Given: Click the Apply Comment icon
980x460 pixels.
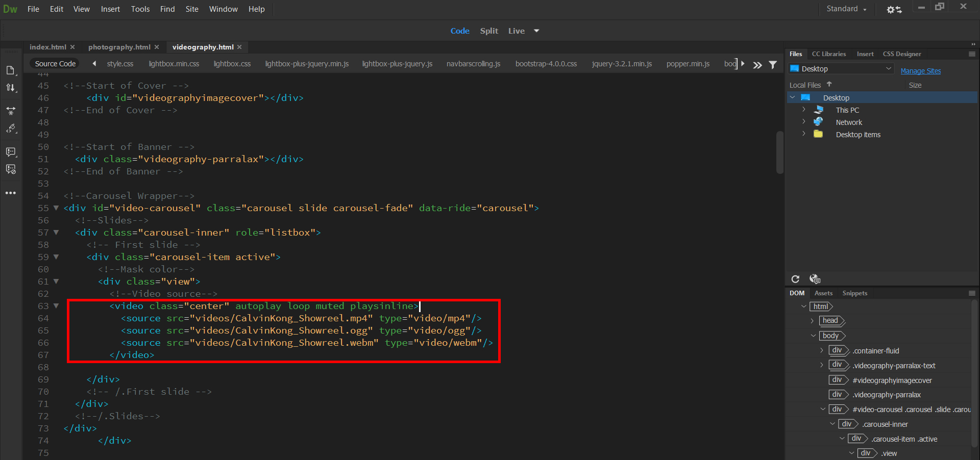Looking at the screenshot, I should [10, 152].
